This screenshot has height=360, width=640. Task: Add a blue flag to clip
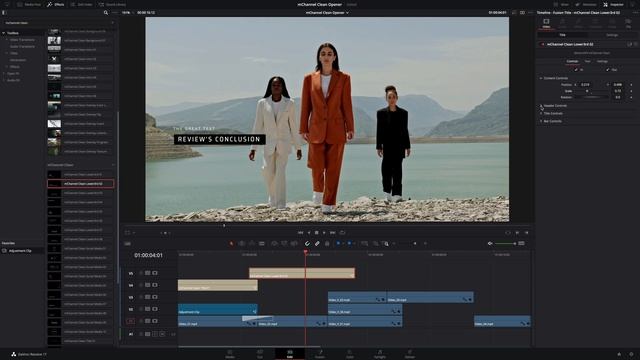coord(338,244)
